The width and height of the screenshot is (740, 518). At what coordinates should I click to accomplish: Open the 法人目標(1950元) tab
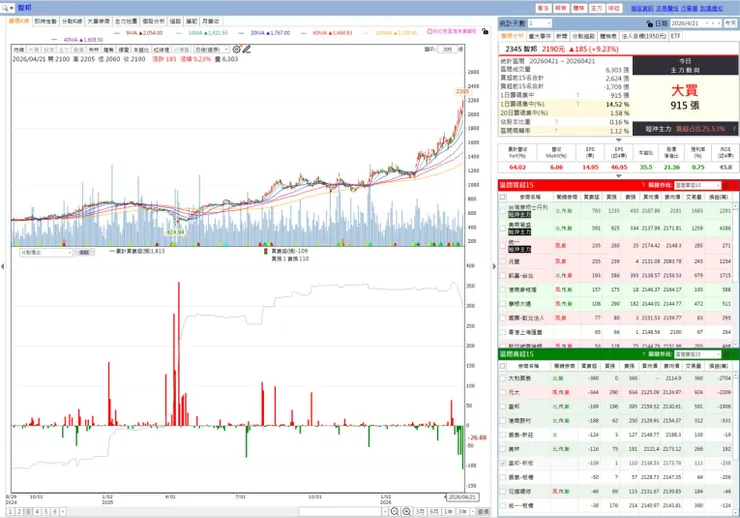click(x=644, y=36)
